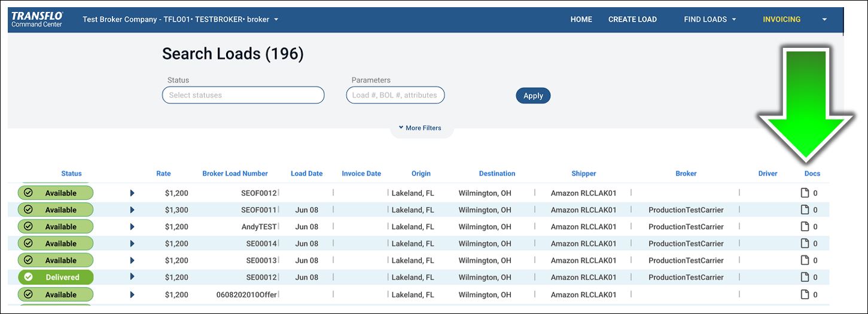Open the document icon for load SEOF0012
Screen dimensions: 868x314
point(805,193)
